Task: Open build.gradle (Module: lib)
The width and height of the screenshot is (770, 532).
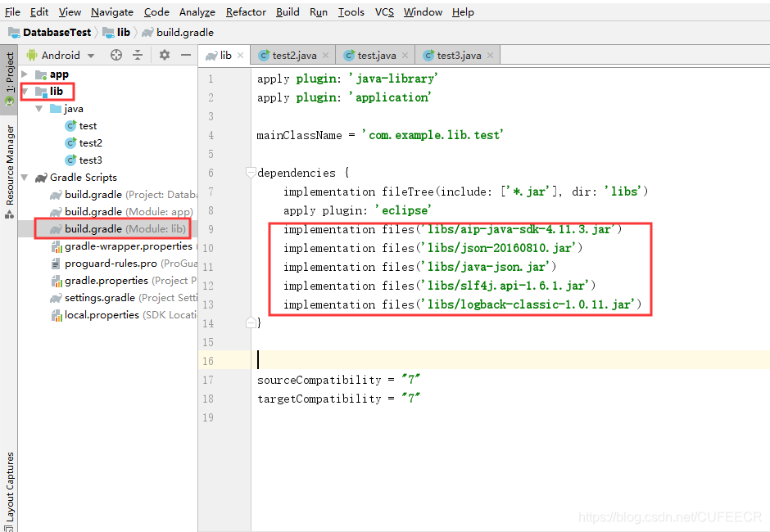Action: coord(118,228)
